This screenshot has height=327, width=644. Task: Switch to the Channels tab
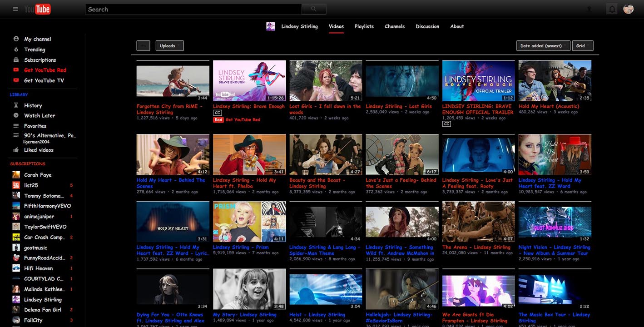395,26
